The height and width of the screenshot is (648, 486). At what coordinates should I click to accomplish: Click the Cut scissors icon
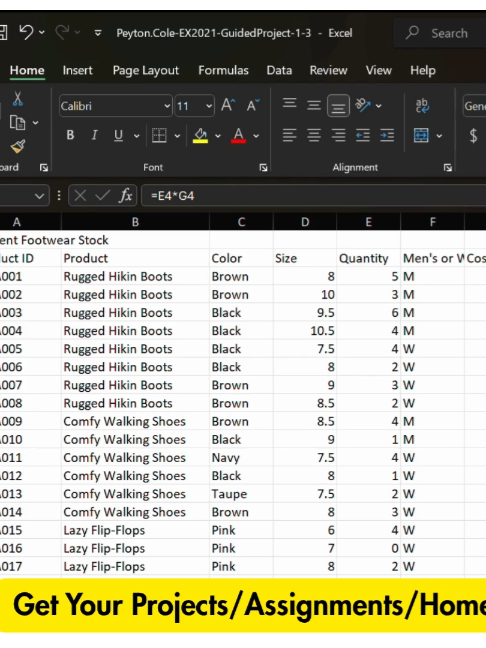[x=17, y=99]
